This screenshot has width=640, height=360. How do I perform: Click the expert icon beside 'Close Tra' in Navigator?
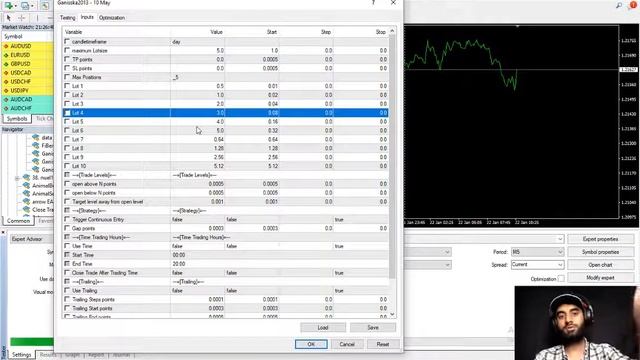point(27,209)
